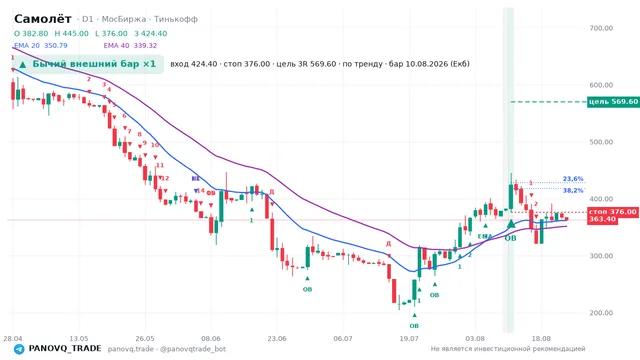Click the 23.06 date axis label
This screenshot has width=640, height=360.
[277, 338]
